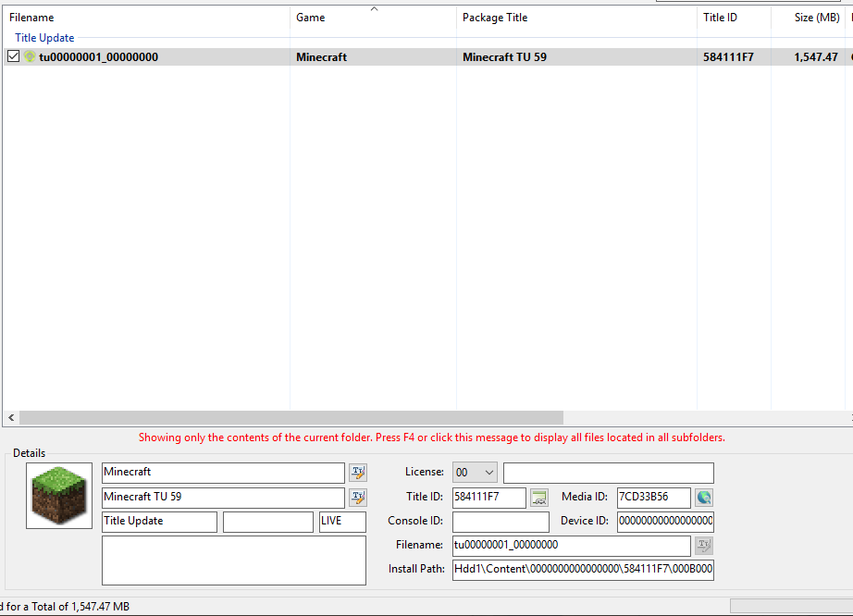Viewport: 853px width, 616px height.
Task: Sort by the Filename column header
Action: tap(31, 18)
